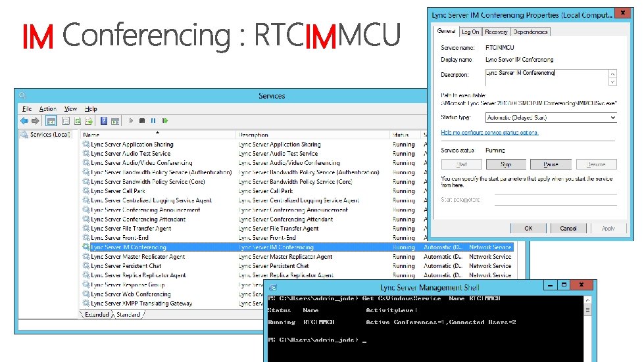Image resolution: width=644 pixels, height=362 pixels.
Task: Select Lync Server Centralized Logging Service Agent row
Action: [255, 200]
